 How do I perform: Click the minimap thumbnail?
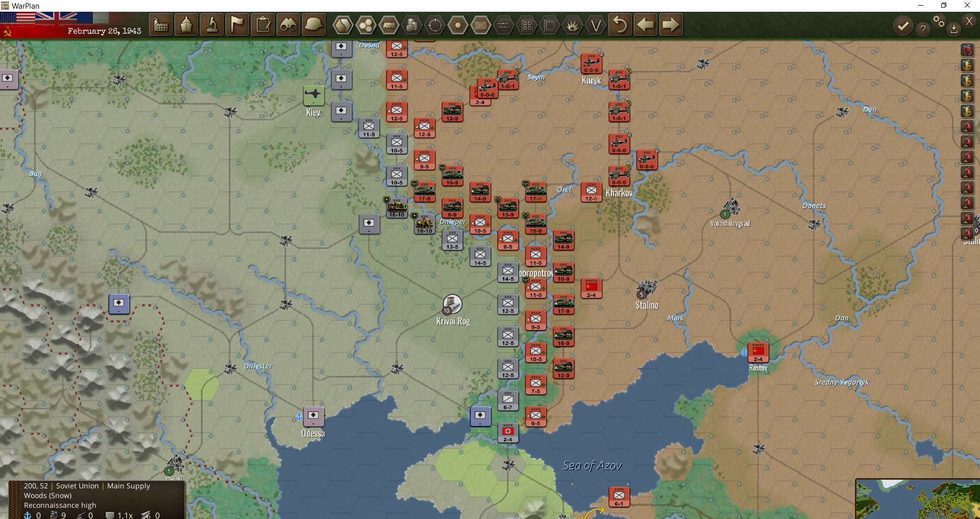point(917,499)
